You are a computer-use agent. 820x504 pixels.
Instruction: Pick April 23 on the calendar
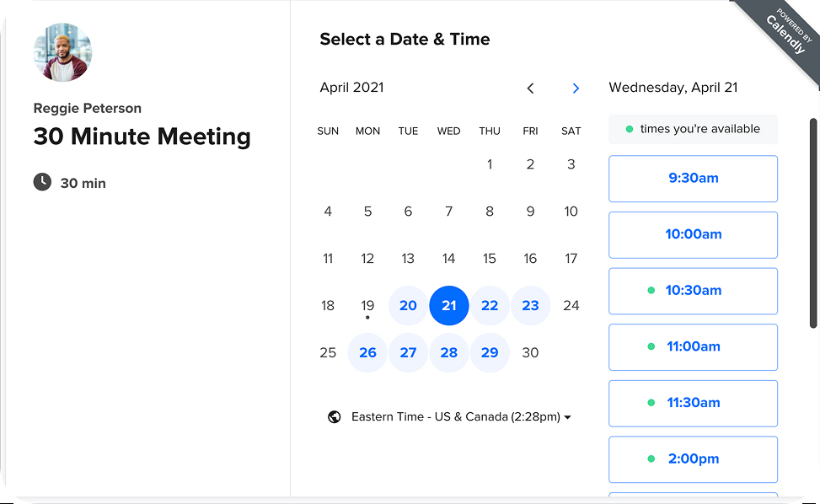tap(530, 306)
